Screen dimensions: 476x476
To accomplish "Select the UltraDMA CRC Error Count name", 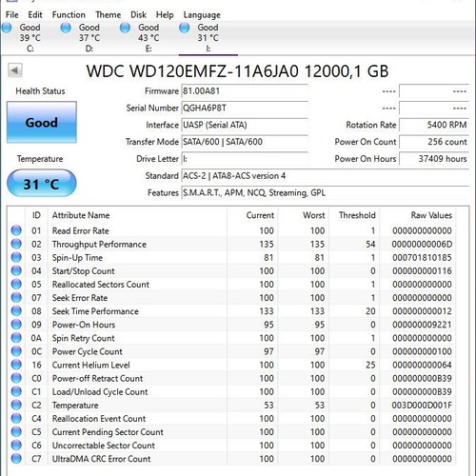I will click(x=101, y=459).
